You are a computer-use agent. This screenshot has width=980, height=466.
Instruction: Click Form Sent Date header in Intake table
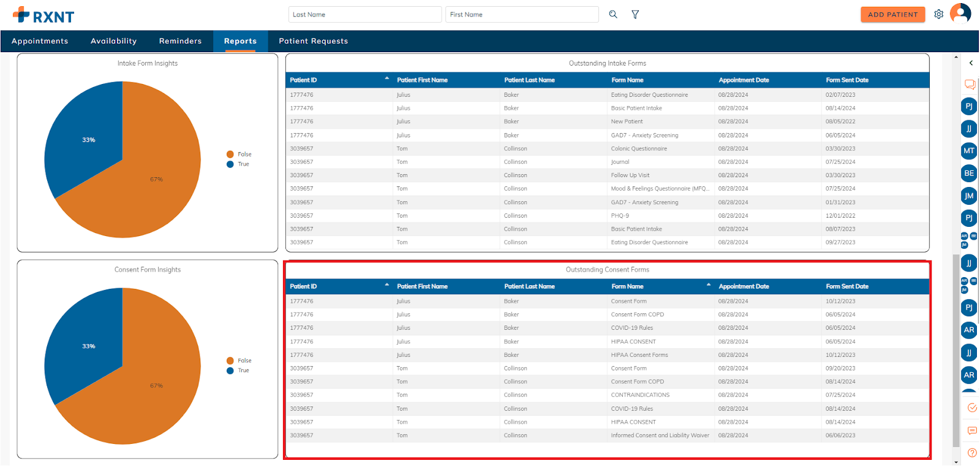coord(847,80)
